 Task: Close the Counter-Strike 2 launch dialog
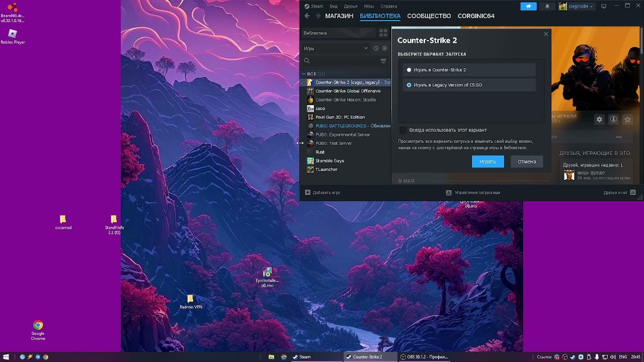click(546, 34)
